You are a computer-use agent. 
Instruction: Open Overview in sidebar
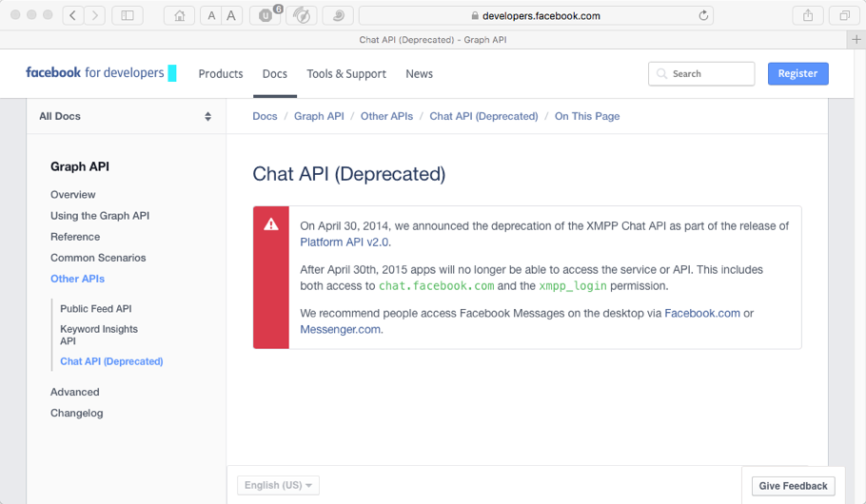click(x=73, y=194)
